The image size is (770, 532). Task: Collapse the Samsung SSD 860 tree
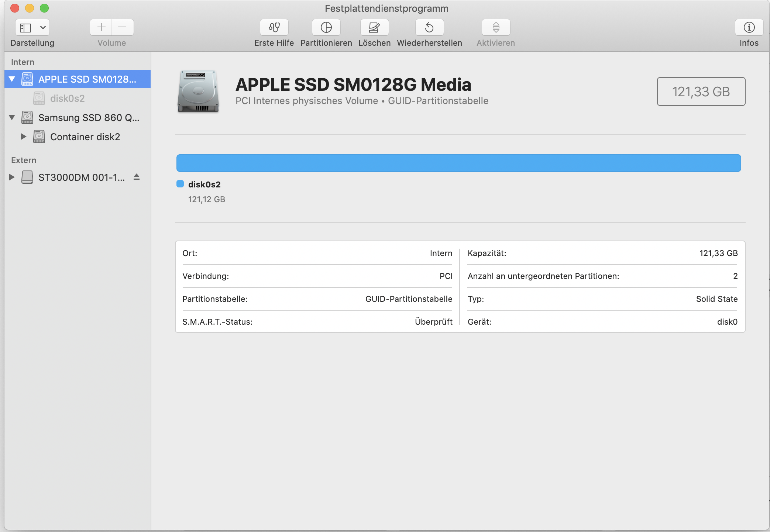tap(12, 117)
